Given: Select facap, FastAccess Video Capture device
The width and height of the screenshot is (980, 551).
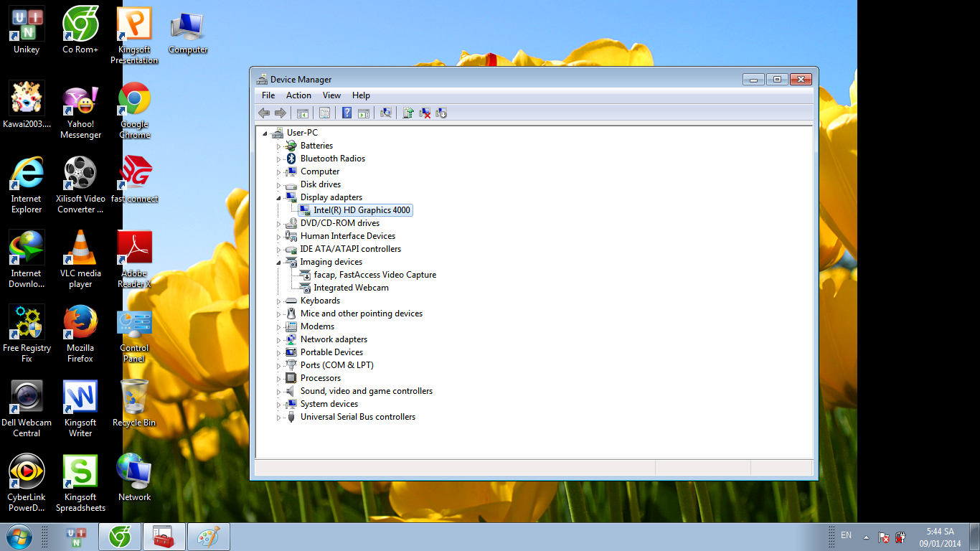Looking at the screenshot, I should point(367,275).
